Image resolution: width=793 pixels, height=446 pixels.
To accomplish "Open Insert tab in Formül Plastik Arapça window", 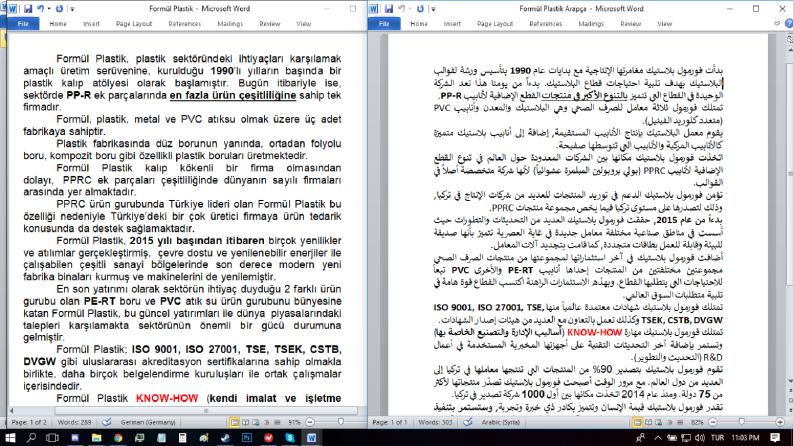I will (452, 24).
